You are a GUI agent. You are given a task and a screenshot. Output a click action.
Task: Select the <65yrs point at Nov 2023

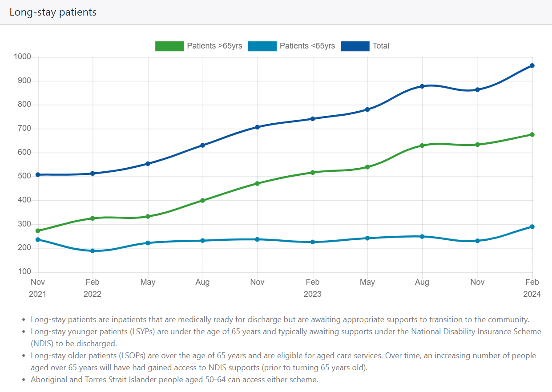477,241
